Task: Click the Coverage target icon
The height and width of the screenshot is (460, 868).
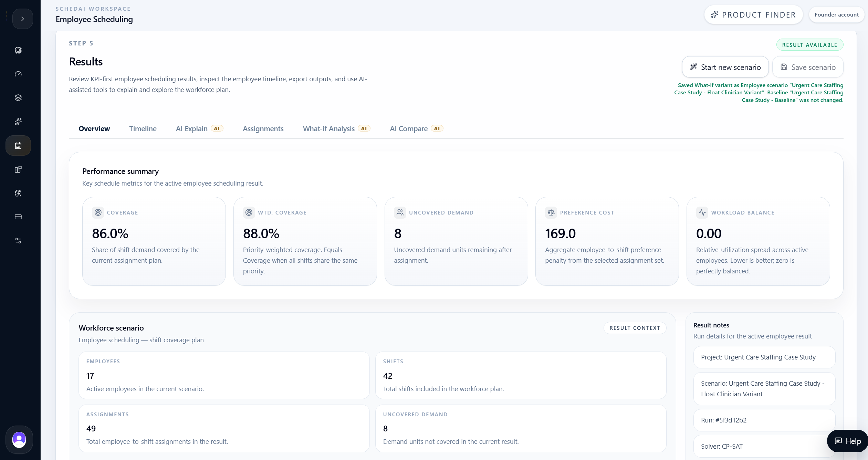Action: tap(98, 213)
